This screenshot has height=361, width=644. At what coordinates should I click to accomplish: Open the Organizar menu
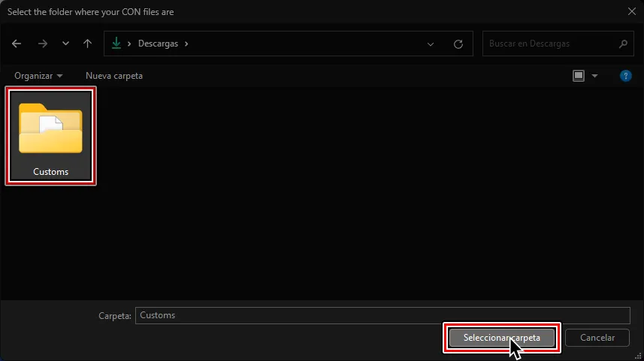coord(38,76)
